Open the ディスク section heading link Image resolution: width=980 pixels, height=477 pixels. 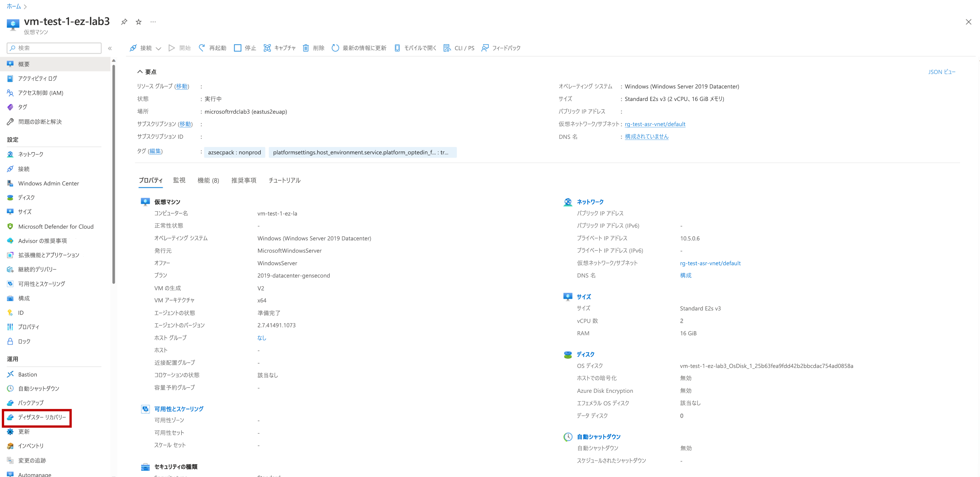[585, 354]
